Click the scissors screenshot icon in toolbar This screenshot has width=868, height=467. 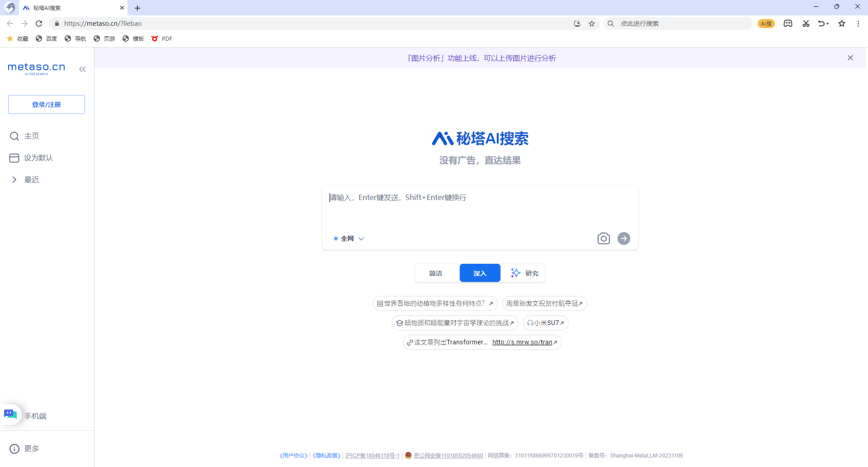pyautogui.click(x=806, y=23)
